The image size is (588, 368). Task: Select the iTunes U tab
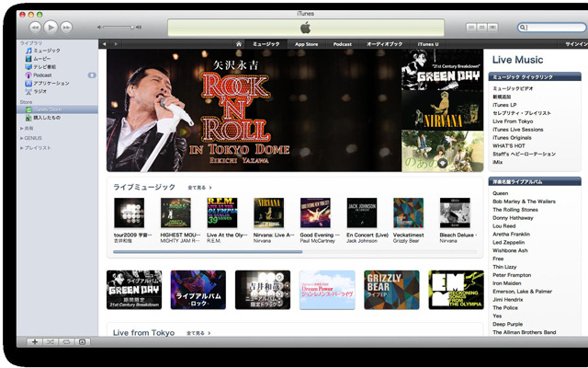(428, 44)
